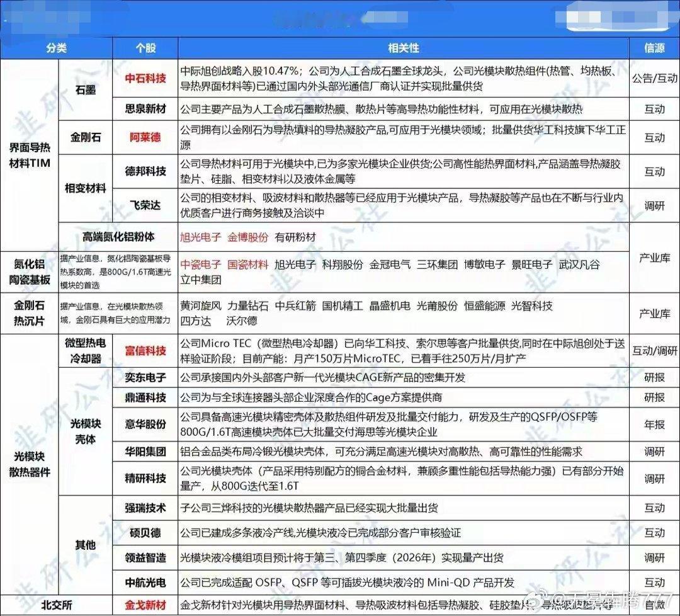680x616 pixels.
Task: Select stock name 强瑞技术
Action: click(145, 508)
